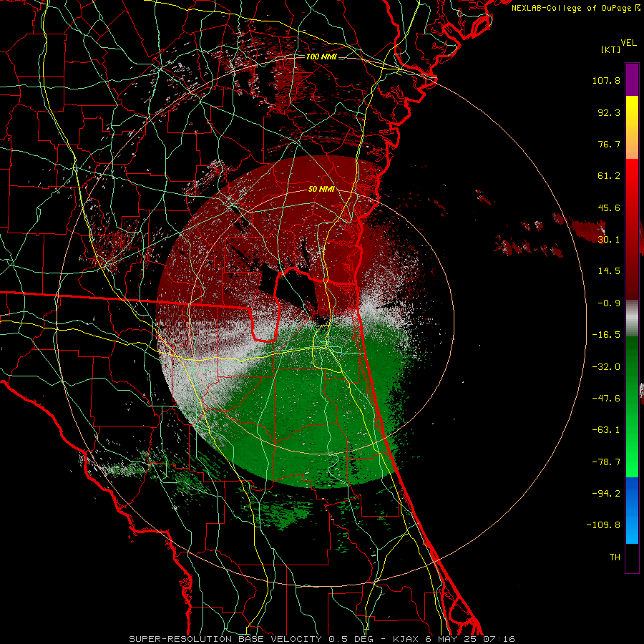Select the -94.2 velocity scale value
This screenshot has height=644, width=644.
pos(606,493)
